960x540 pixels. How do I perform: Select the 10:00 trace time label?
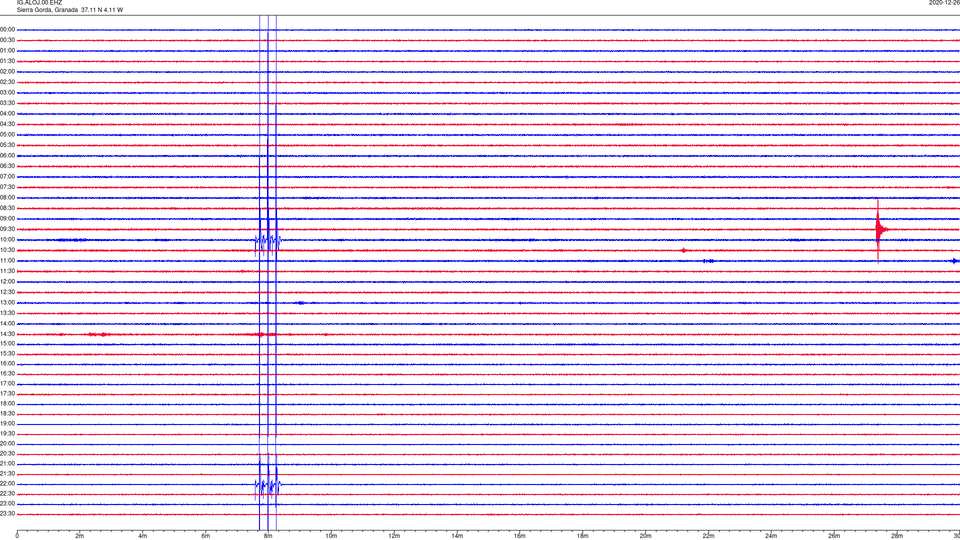pyautogui.click(x=7, y=240)
